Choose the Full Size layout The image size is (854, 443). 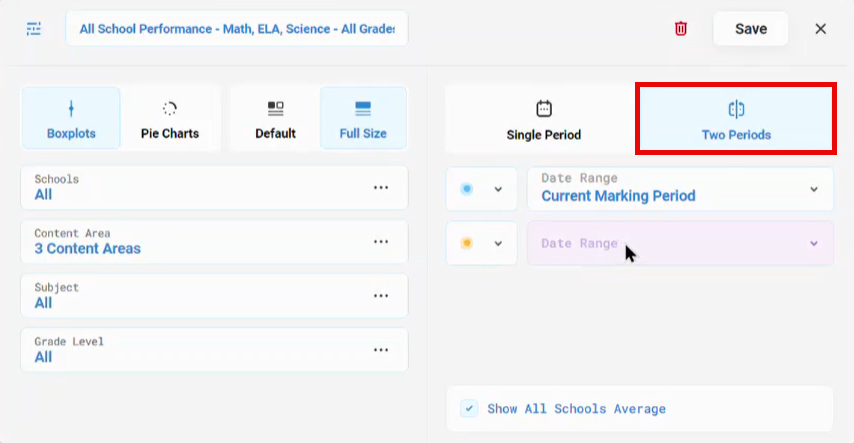(x=363, y=118)
